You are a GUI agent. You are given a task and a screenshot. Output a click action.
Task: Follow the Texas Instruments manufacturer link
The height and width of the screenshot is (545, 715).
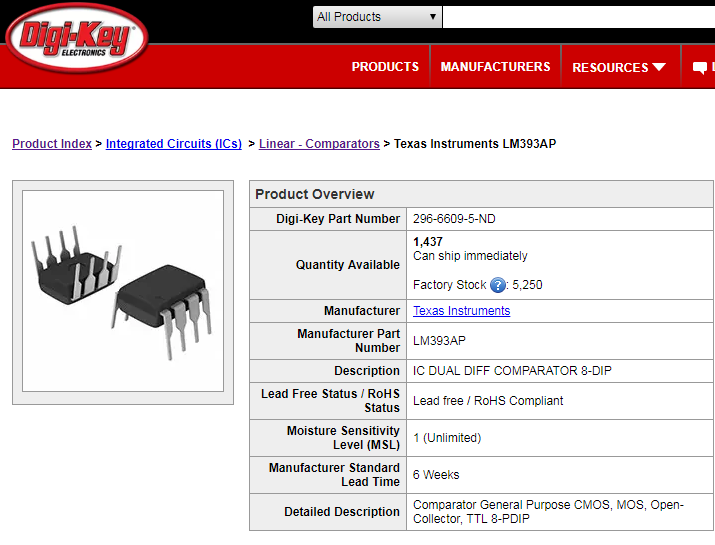[x=461, y=311]
